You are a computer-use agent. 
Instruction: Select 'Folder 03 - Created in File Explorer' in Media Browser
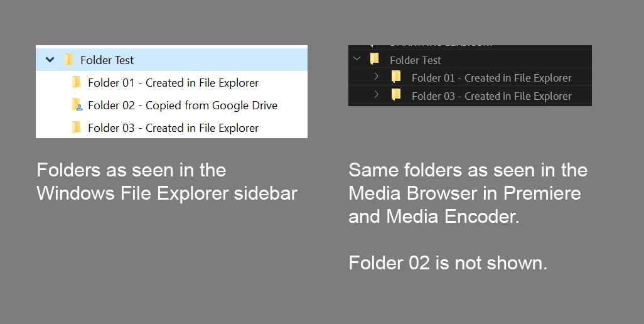tap(491, 96)
